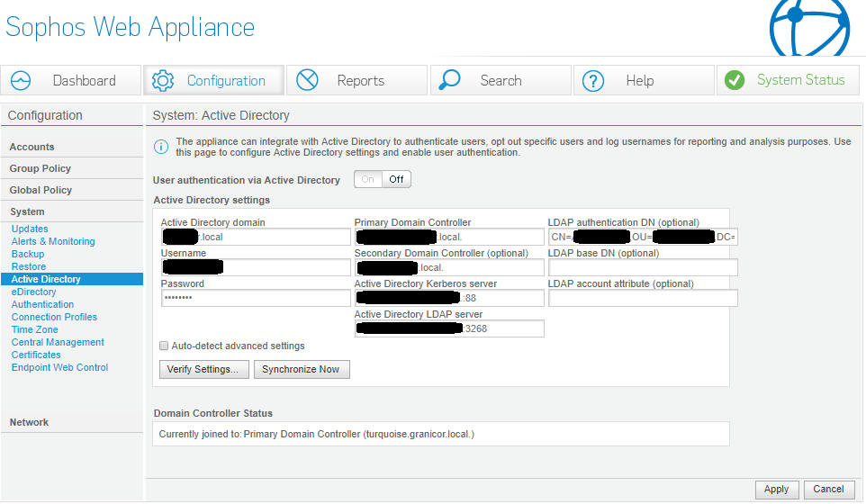
Task: Focus the LDAP base DN field
Action: click(x=643, y=267)
